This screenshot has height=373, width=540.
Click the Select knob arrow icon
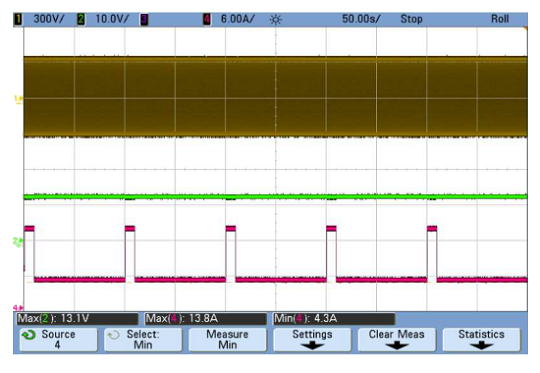[113, 335]
